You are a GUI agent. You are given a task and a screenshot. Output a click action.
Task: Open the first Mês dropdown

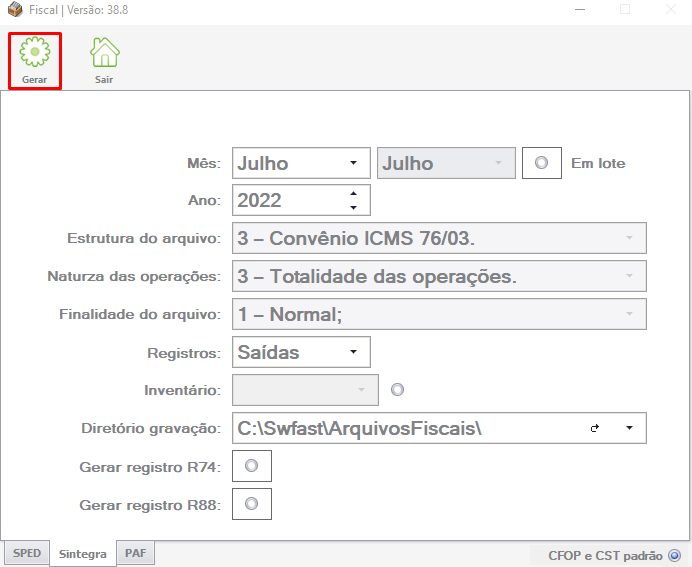click(x=301, y=163)
